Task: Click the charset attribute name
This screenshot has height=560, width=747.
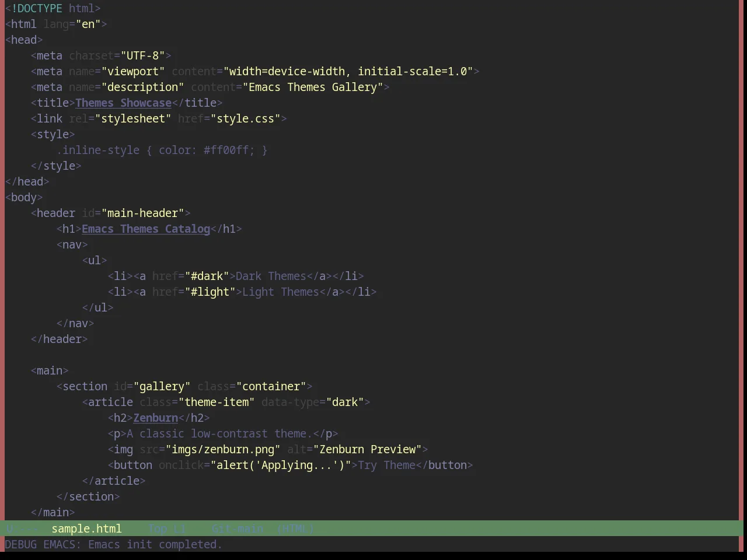Action: pos(91,55)
